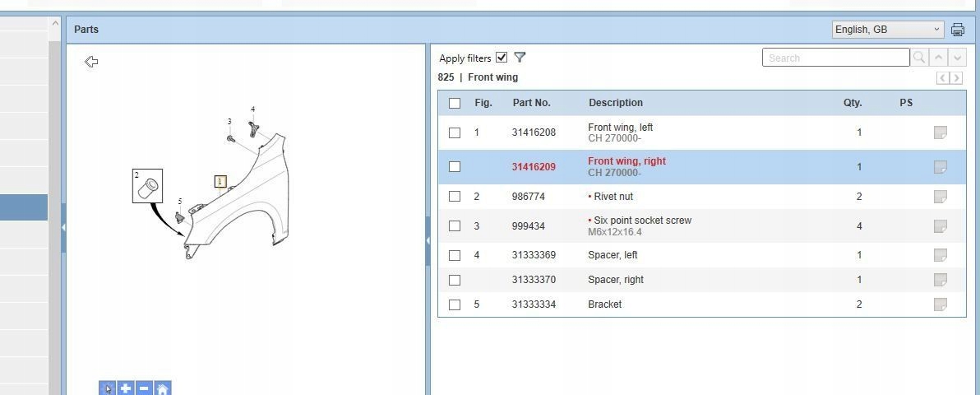The height and width of the screenshot is (395, 980).
Task: Reset diagram view with home icon
Action: coord(163,388)
